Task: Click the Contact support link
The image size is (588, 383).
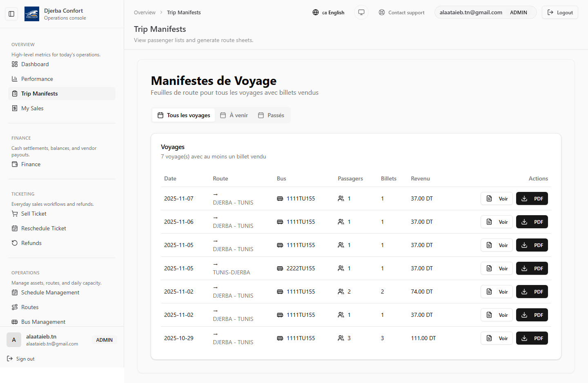Action: click(x=401, y=13)
